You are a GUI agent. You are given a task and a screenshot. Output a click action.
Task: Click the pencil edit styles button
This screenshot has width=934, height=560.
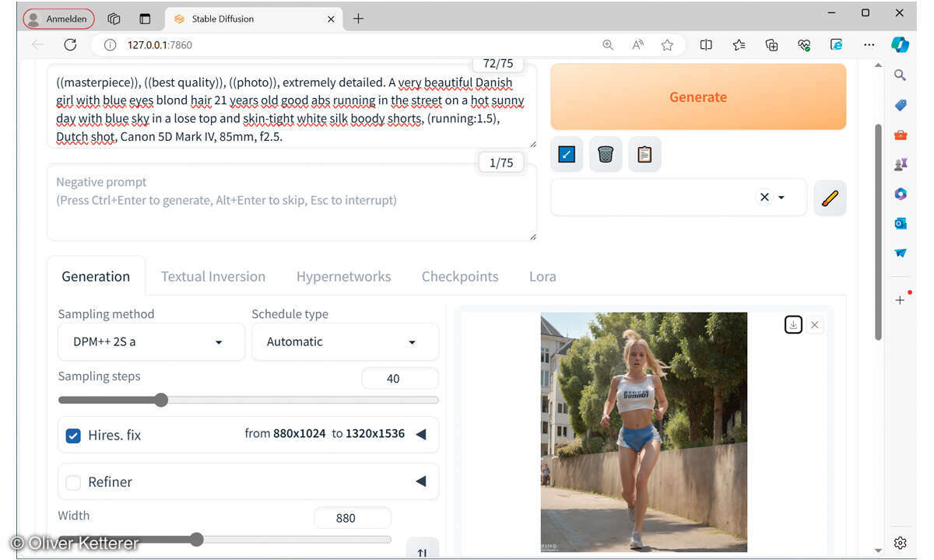pyautogui.click(x=830, y=198)
